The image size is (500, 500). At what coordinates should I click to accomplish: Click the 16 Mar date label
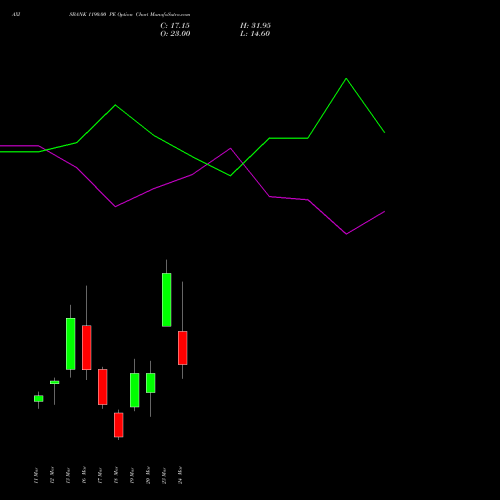[84, 475]
